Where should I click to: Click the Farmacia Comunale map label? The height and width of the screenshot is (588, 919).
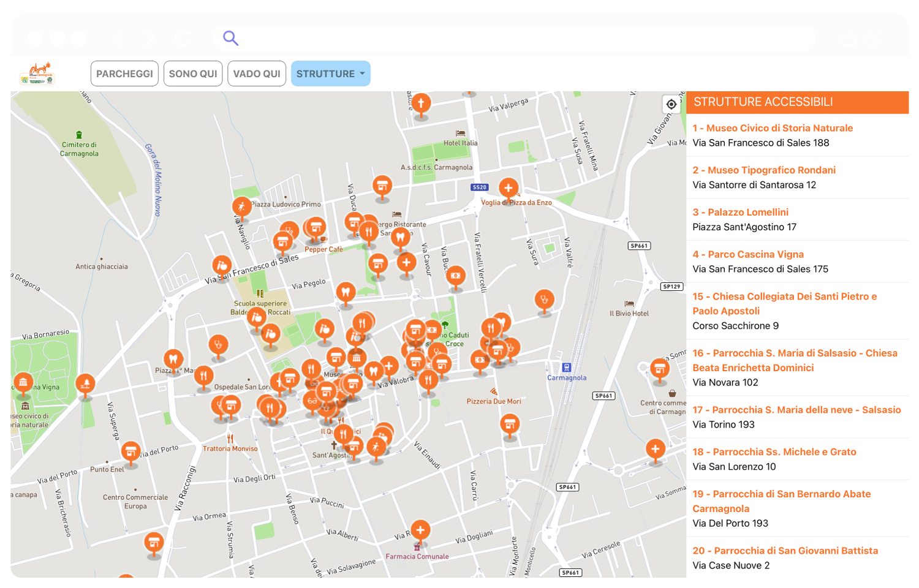417,557
